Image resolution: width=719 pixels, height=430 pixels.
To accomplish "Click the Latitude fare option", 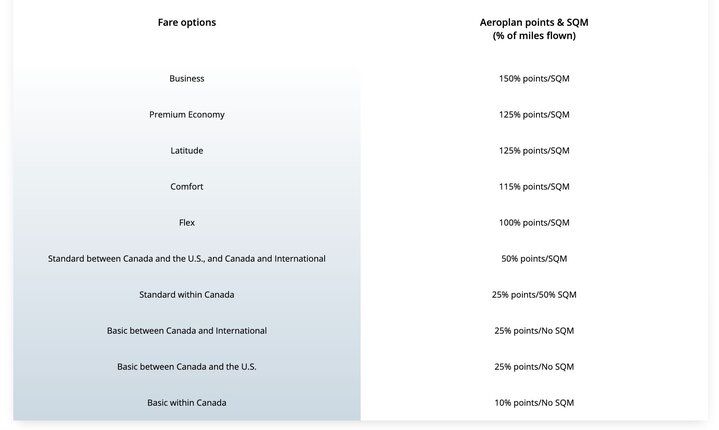I will point(187,150).
